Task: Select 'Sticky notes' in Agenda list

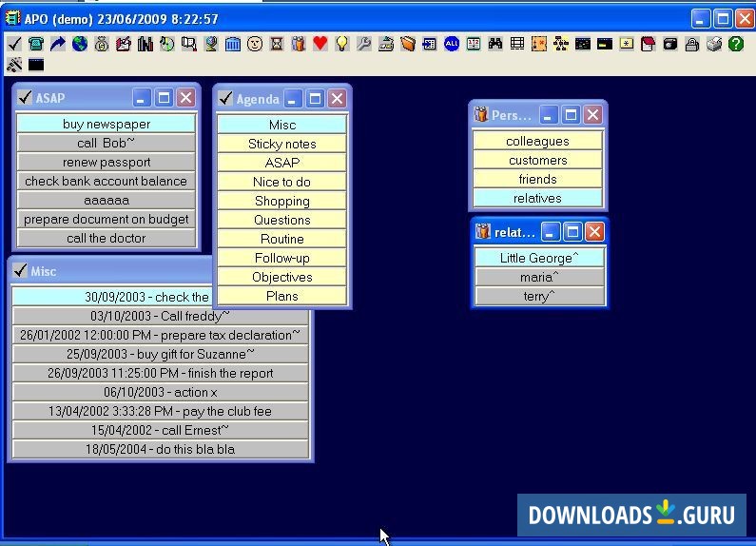Action: point(281,144)
